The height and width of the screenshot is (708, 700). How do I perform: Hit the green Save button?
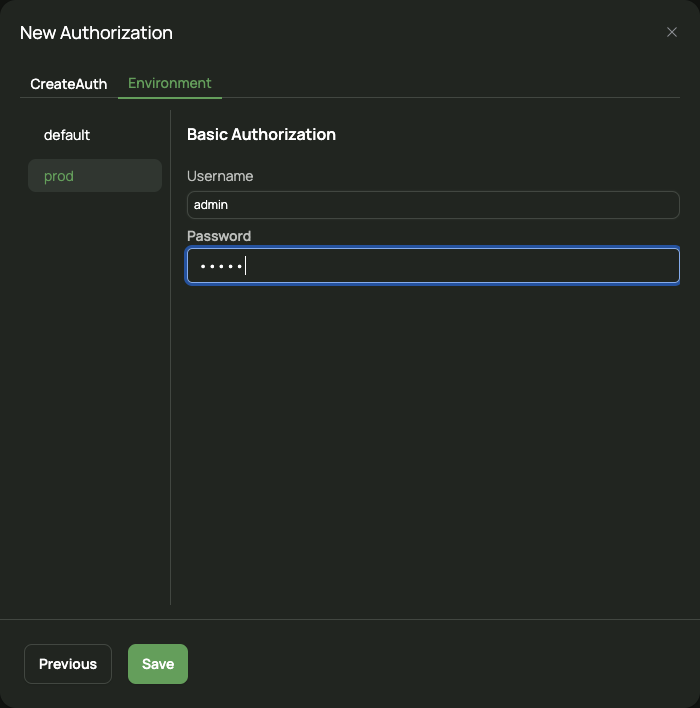click(x=158, y=664)
